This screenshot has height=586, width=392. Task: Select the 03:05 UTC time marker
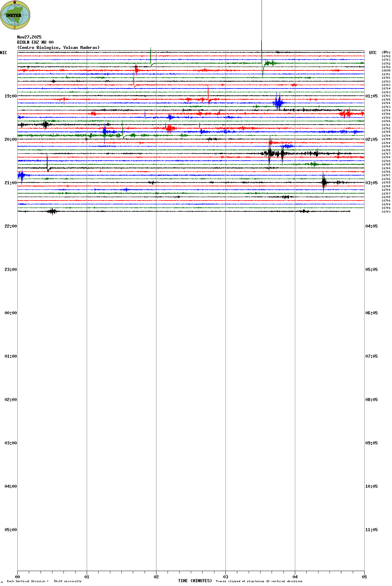click(x=371, y=183)
